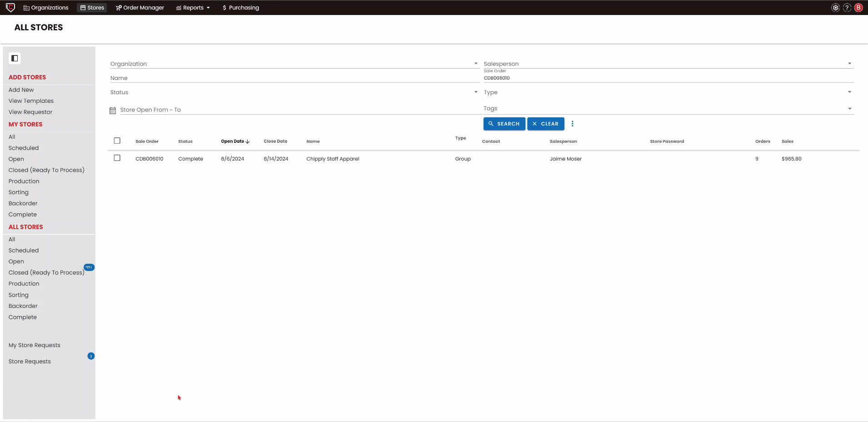Open the Reports menu in the top bar
868x422 pixels.
(x=193, y=8)
